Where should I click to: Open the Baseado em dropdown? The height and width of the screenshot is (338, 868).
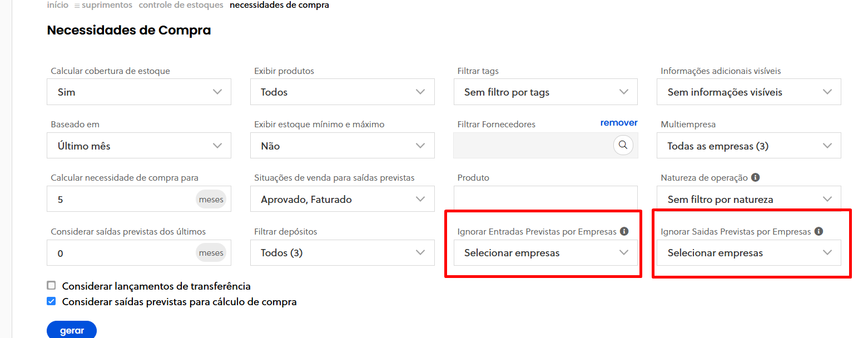point(138,146)
